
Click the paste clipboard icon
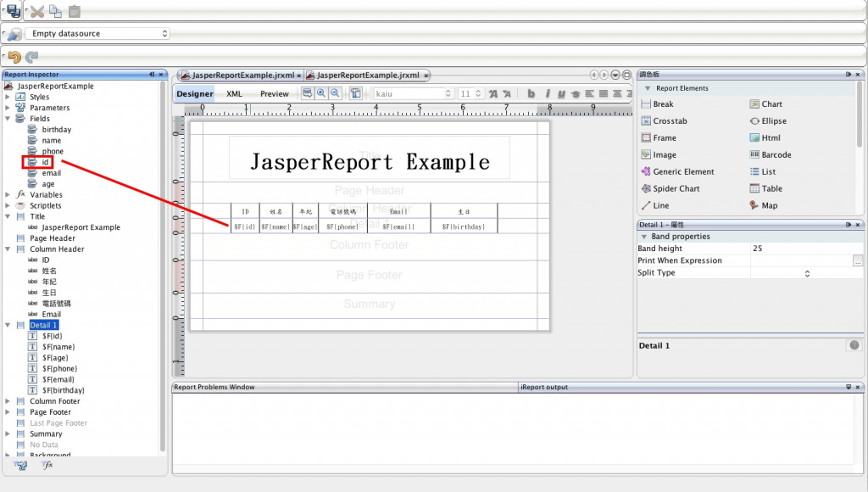pos(75,11)
